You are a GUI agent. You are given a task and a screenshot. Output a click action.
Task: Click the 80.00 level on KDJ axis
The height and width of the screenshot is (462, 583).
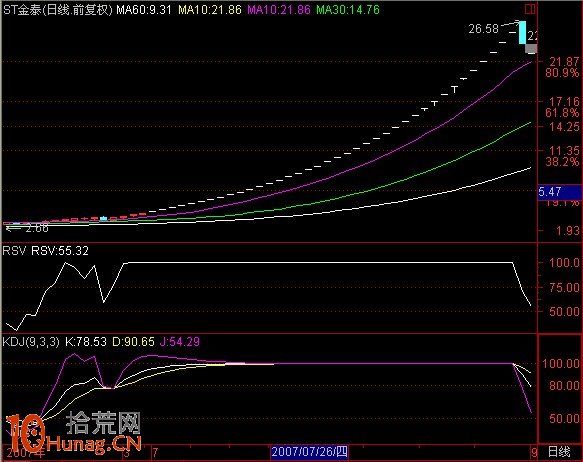pos(564,385)
